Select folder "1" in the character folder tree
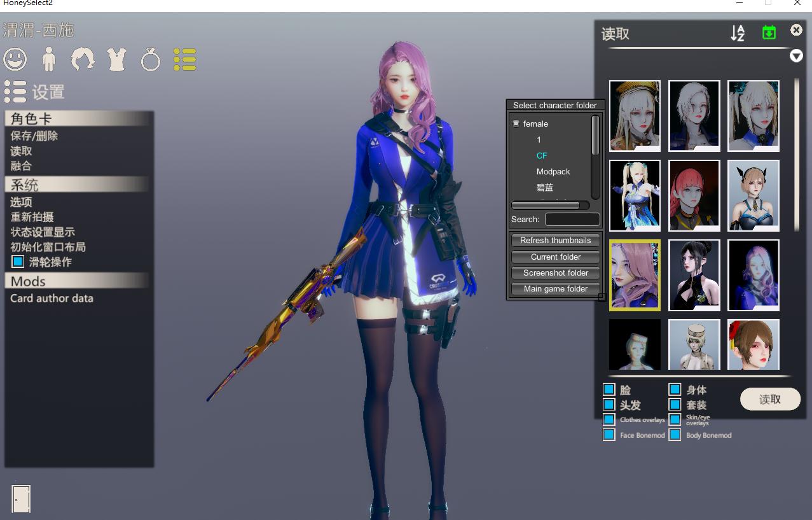 [x=539, y=139]
